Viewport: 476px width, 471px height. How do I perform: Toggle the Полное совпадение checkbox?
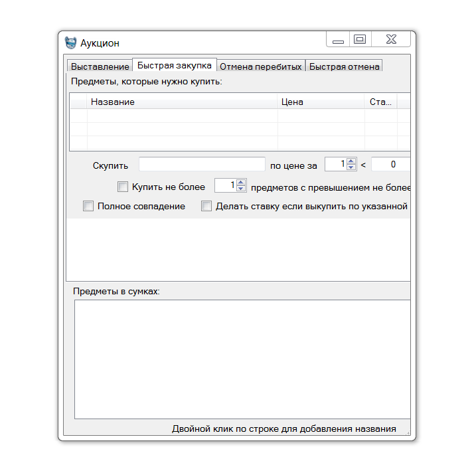pyautogui.click(x=88, y=207)
